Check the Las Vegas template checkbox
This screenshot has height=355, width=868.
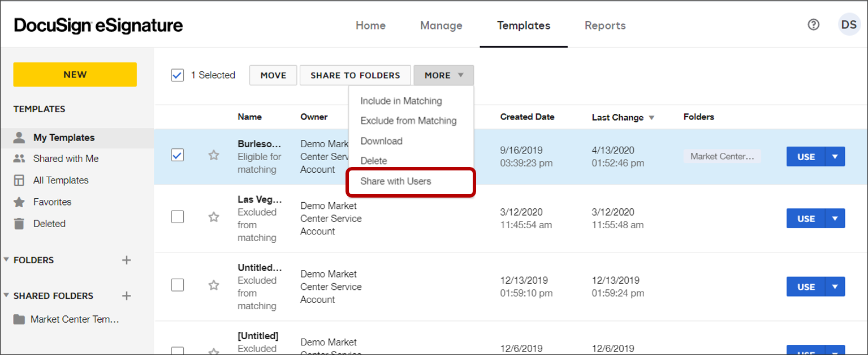tap(178, 217)
